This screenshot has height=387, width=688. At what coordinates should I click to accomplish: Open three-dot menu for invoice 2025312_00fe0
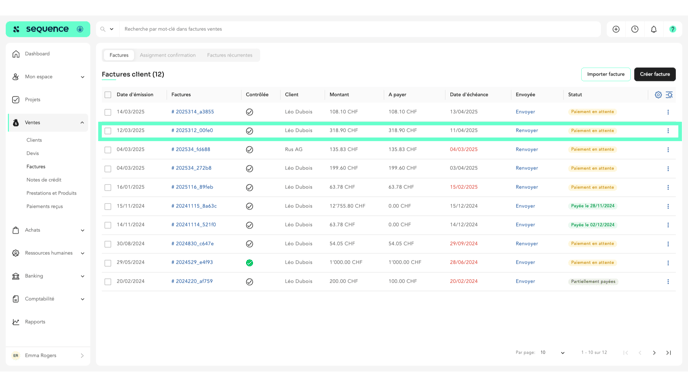tap(668, 131)
